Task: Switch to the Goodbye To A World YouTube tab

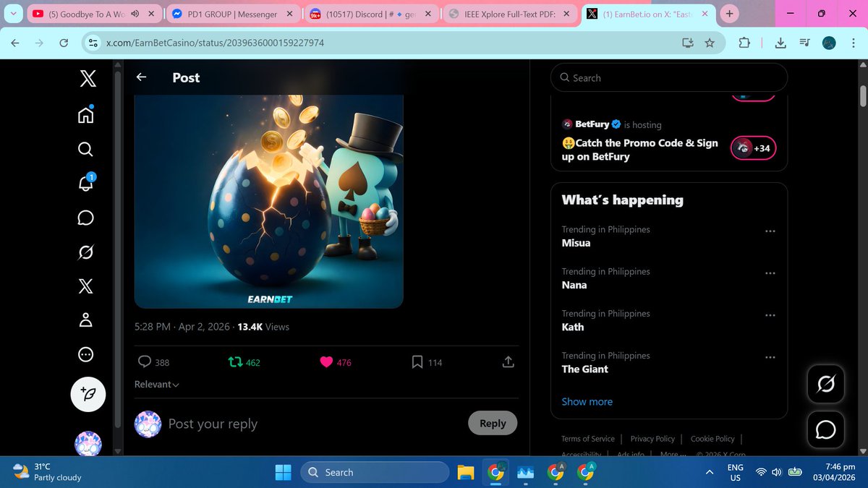Action: (94, 14)
